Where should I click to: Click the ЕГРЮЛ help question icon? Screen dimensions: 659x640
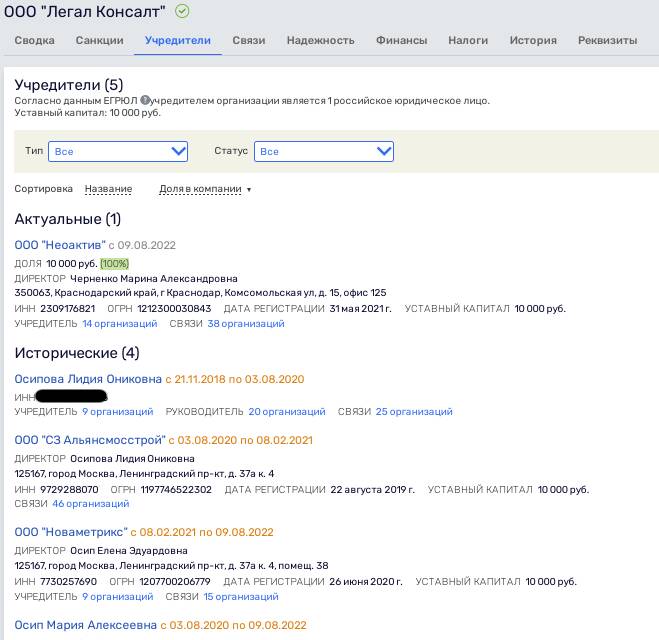145,100
